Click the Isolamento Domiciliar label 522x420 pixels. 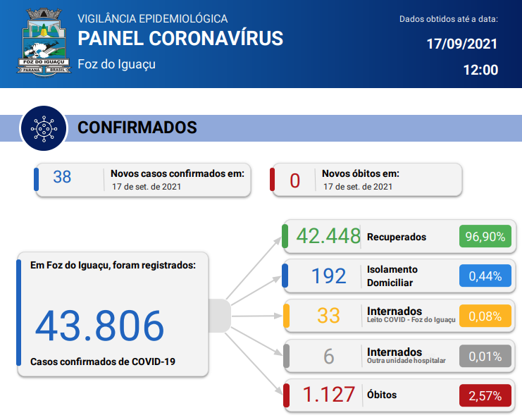(x=392, y=276)
